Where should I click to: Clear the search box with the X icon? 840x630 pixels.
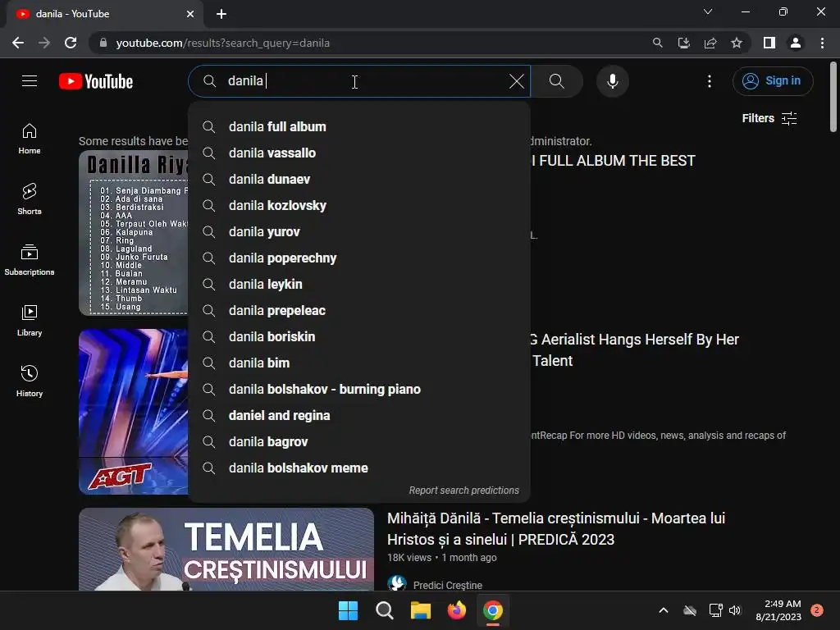(517, 81)
